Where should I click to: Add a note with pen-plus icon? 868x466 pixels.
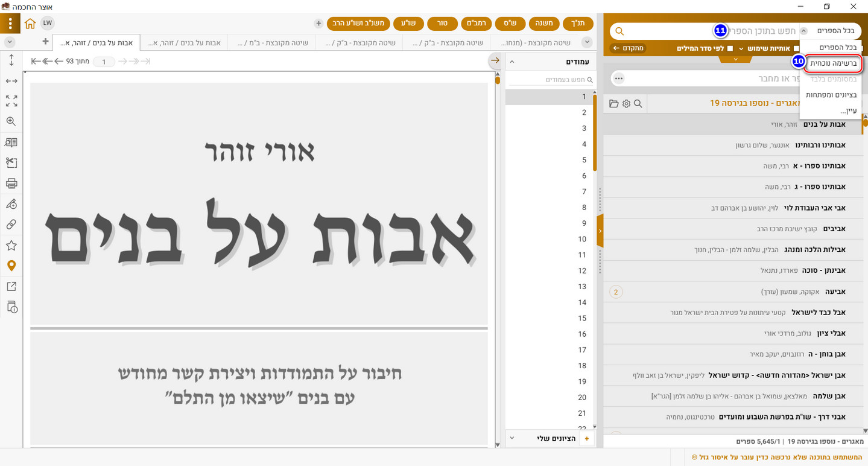(x=11, y=204)
